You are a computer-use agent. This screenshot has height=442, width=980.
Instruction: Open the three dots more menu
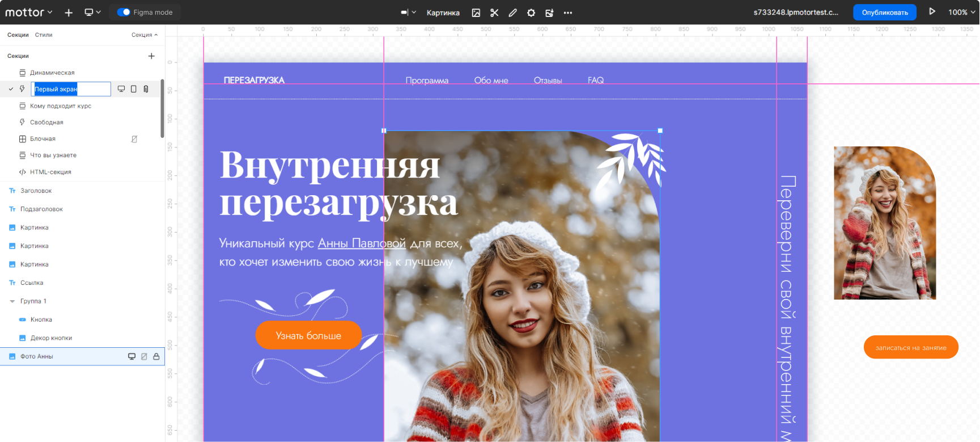point(568,12)
